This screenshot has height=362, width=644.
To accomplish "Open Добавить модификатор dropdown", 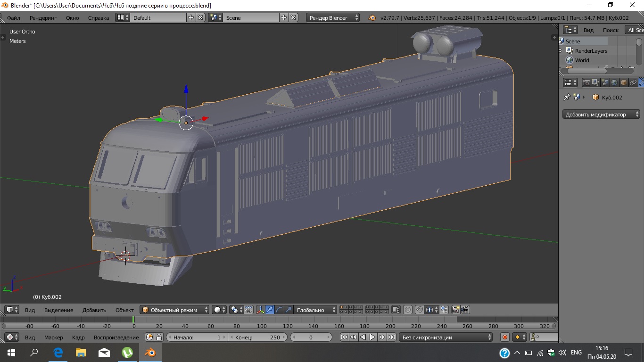I will point(601,115).
